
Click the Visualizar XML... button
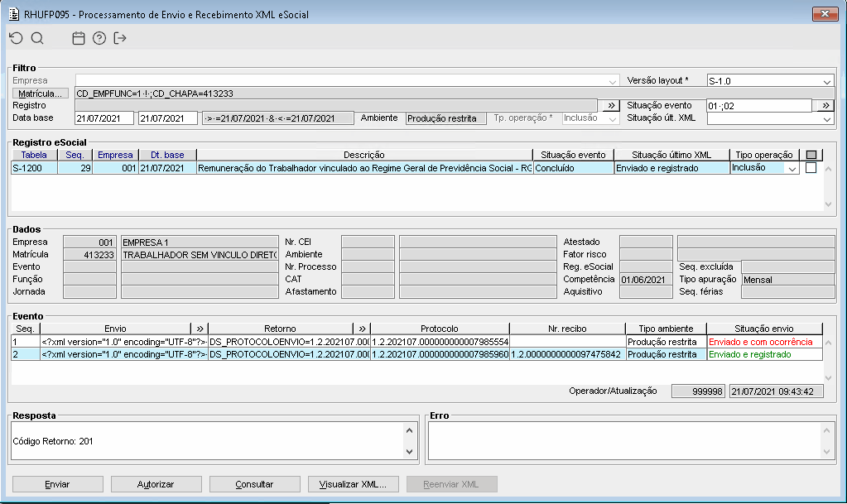pyautogui.click(x=354, y=484)
